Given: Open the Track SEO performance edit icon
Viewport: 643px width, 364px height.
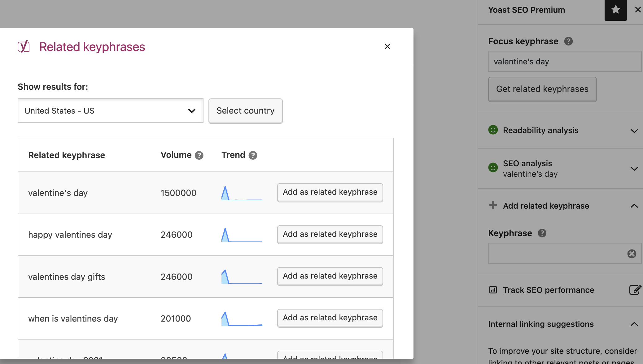Looking at the screenshot, I should pos(635,290).
